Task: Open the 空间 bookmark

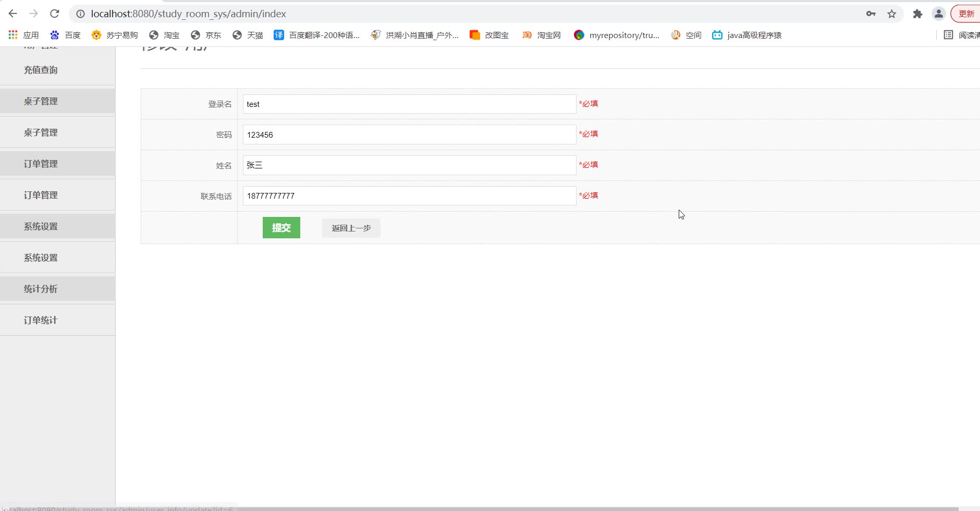Action: pos(686,35)
